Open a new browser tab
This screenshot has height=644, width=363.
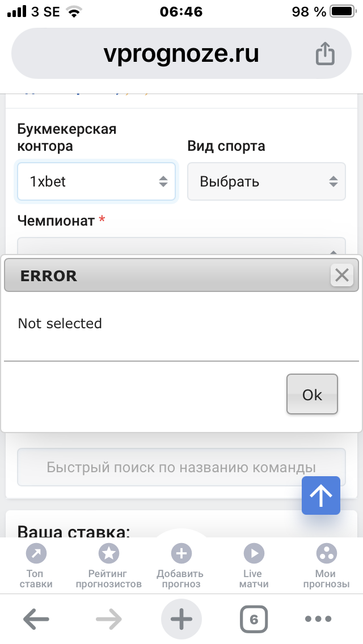pos(181,620)
